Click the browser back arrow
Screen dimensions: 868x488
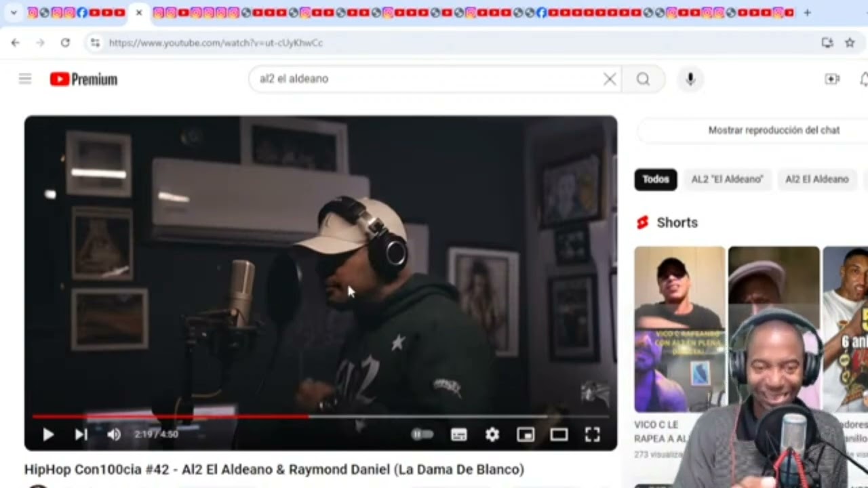pyautogui.click(x=16, y=43)
